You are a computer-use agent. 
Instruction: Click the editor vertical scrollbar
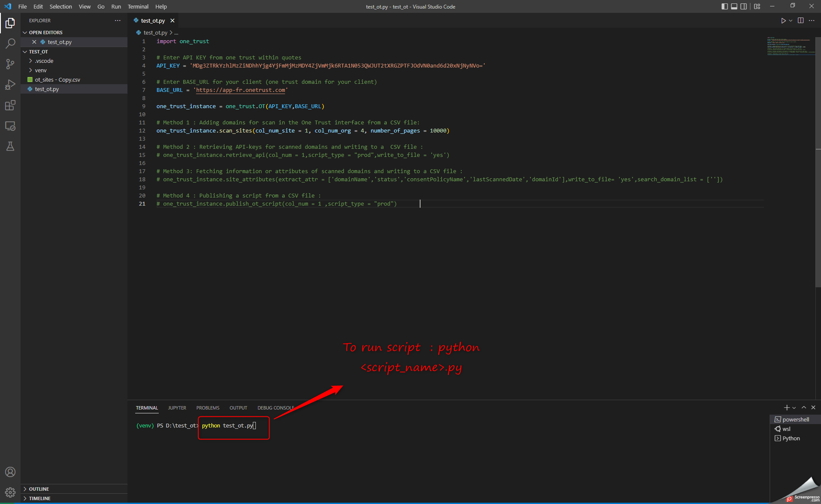click(x=818, y=162)
